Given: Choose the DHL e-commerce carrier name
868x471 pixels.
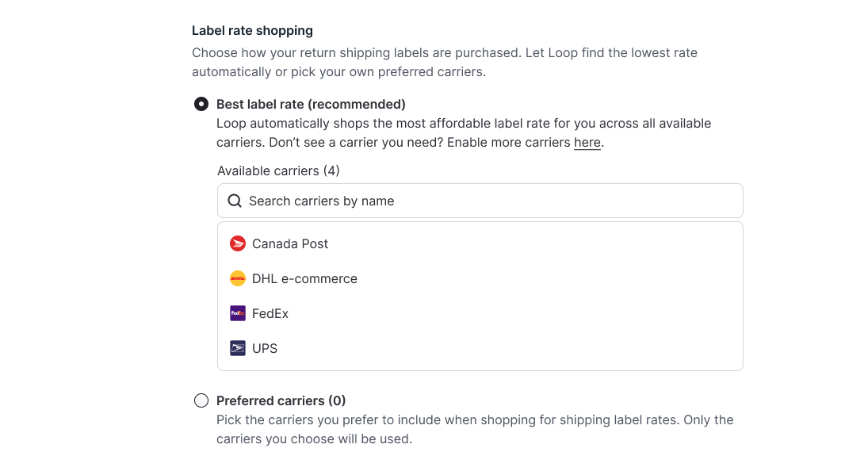Looking at the screenshot, I should 304,278.
